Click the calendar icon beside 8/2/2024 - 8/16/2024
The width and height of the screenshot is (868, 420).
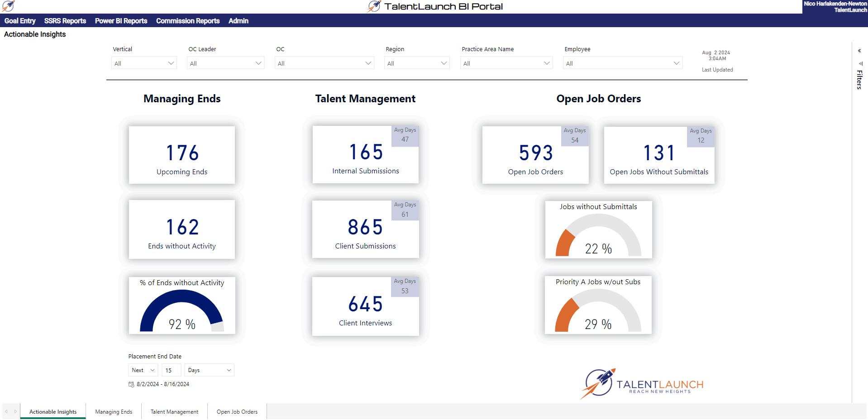pos(131,384)
